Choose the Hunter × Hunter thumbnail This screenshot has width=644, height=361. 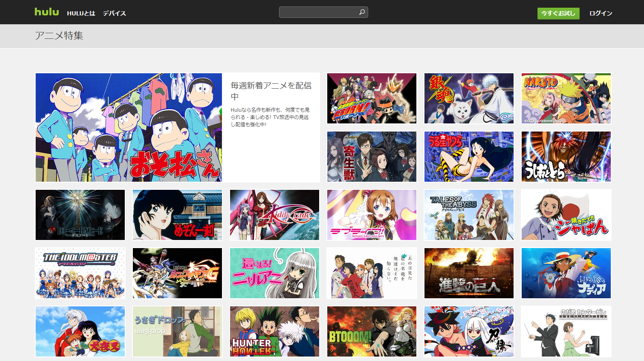coord(274,331)
